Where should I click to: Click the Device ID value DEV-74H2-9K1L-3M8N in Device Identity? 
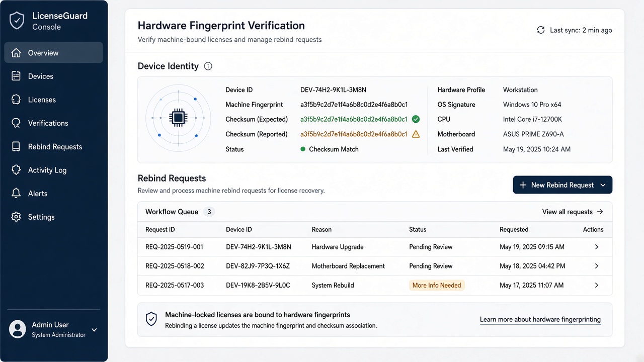click(333, 90)
